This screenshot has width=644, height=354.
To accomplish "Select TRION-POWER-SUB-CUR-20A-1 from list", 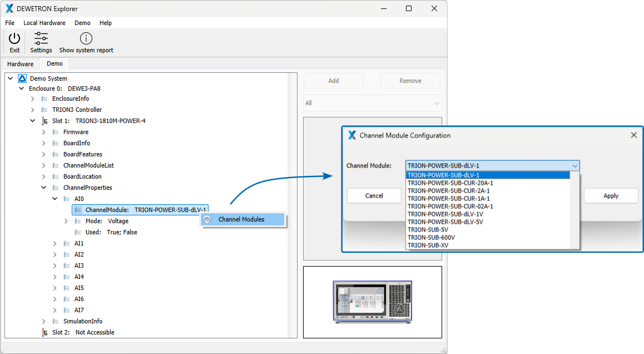I will (488, 183).
